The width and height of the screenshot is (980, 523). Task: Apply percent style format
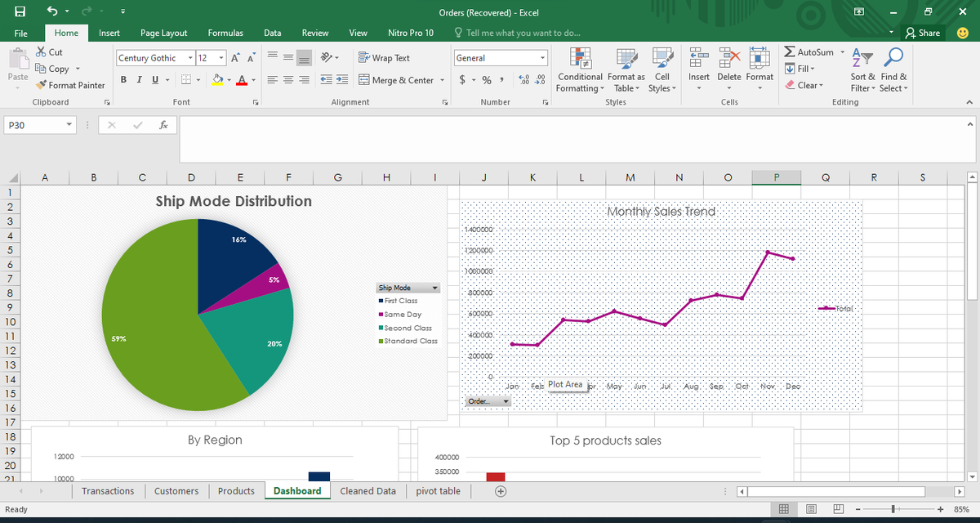pyautogui.click(x=487, y=80)
